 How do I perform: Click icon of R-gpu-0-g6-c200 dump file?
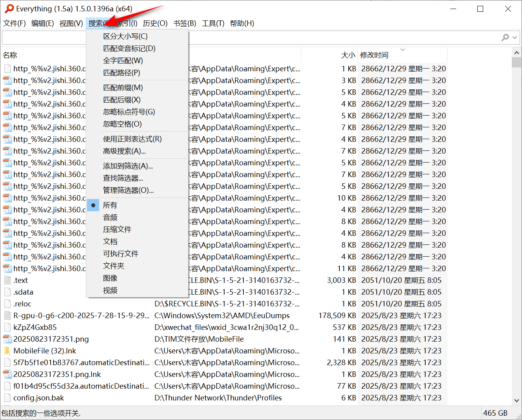pos(7,315)
